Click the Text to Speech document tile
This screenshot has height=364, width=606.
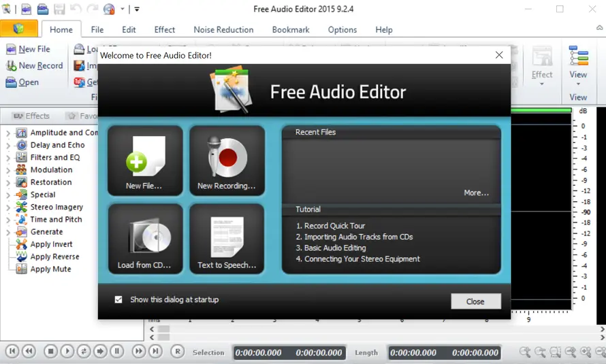pyautogui.click(x=227, y=239)
